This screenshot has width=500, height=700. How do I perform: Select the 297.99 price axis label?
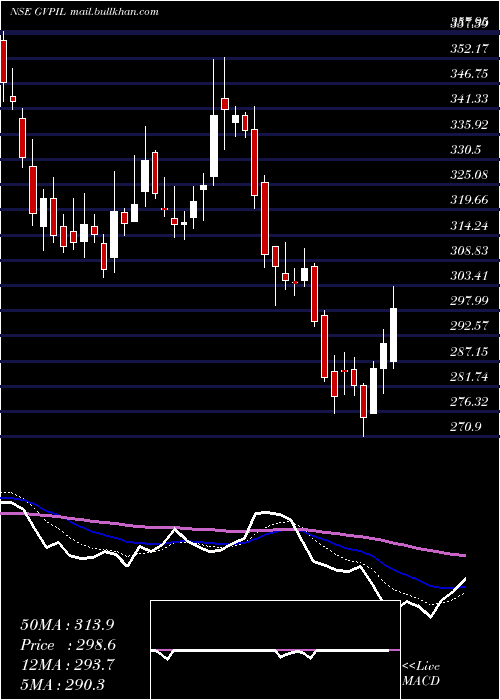[x=469, y=301]
